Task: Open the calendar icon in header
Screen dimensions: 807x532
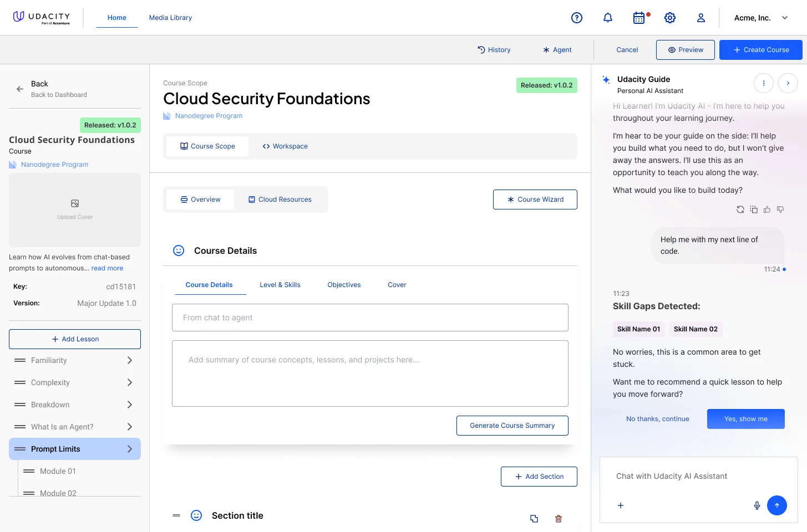Action: pos(639,18)
